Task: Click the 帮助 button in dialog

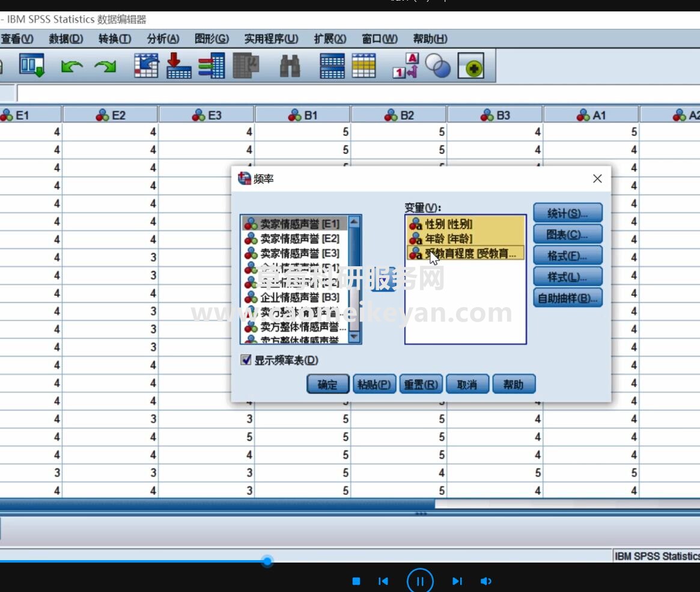Action: 513,384
